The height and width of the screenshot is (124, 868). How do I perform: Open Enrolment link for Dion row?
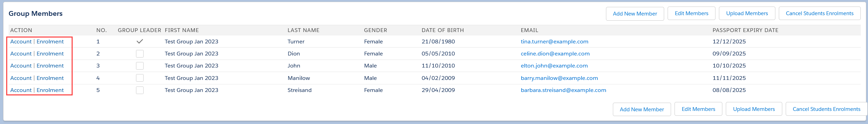point(50,54)
